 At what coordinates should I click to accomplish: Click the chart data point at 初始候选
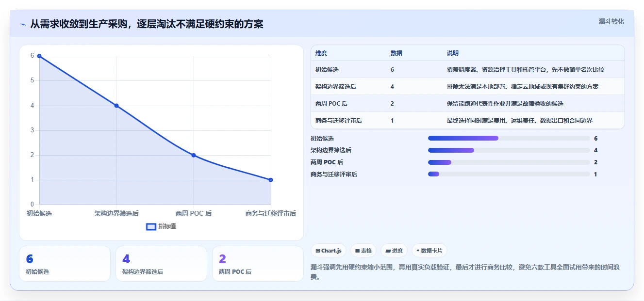pos(39,56)
